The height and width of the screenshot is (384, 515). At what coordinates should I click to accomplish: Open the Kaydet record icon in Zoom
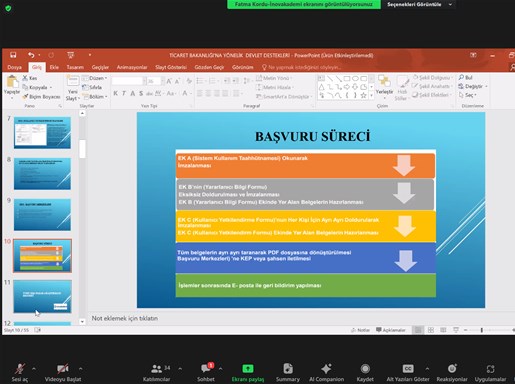click(365, 369)
